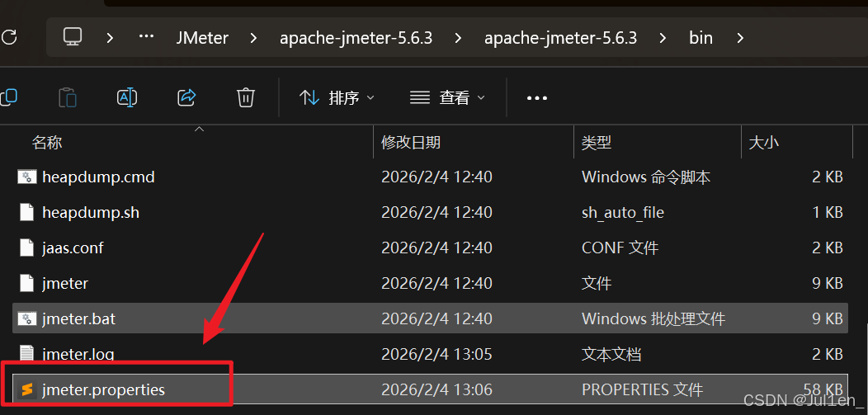Click the 1 KB size cell
Viewport: 868px width, 415px height.
[828, 213]
